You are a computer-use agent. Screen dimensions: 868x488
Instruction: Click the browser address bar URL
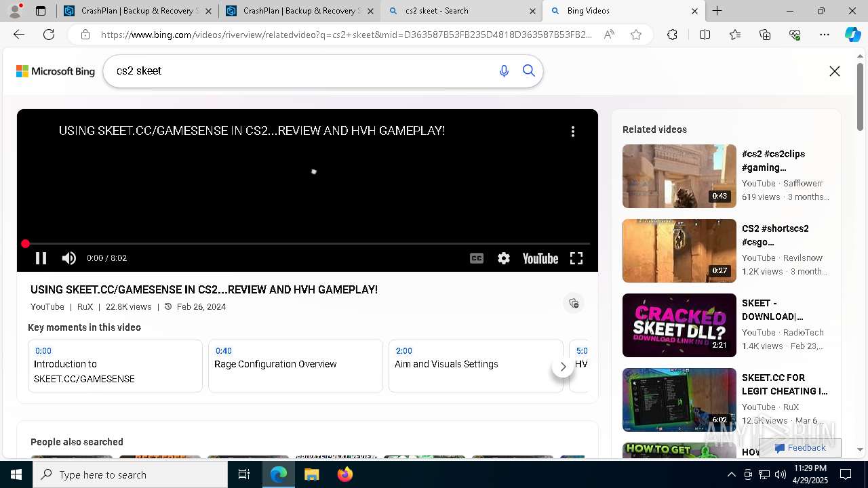[346, 35]
